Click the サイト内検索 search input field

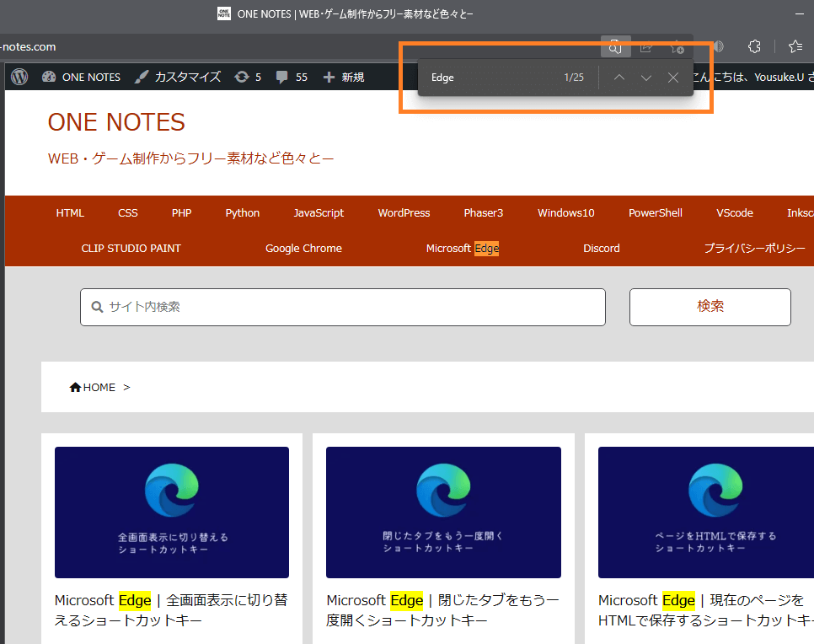342,307
